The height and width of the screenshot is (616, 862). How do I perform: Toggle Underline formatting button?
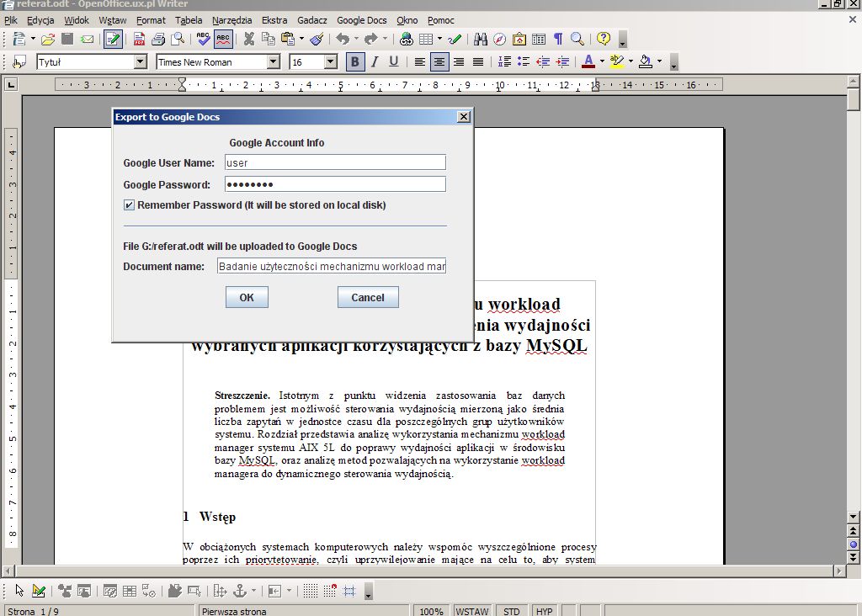(394, 62)
